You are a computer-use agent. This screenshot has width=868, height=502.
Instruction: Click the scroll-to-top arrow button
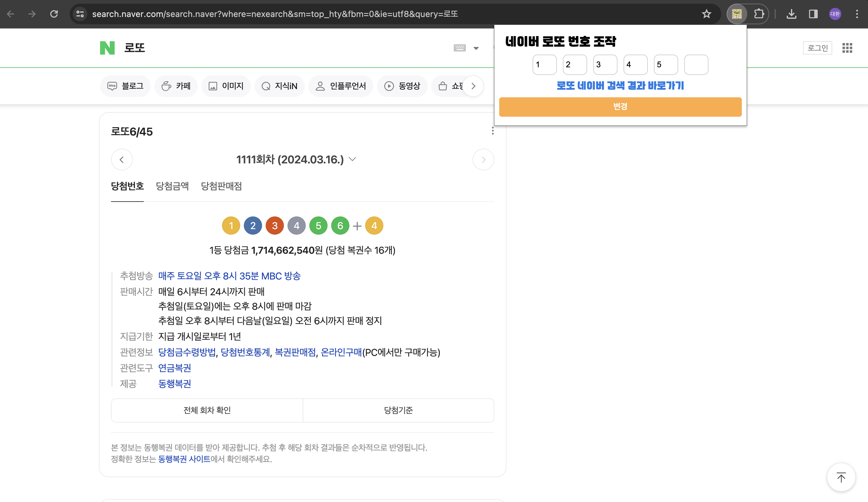tap(841, 477)
